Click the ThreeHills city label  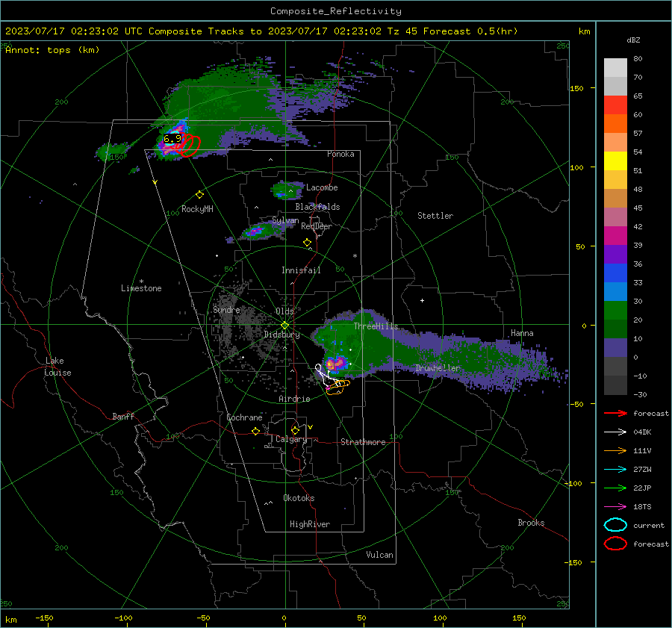(x=376, y=326)
